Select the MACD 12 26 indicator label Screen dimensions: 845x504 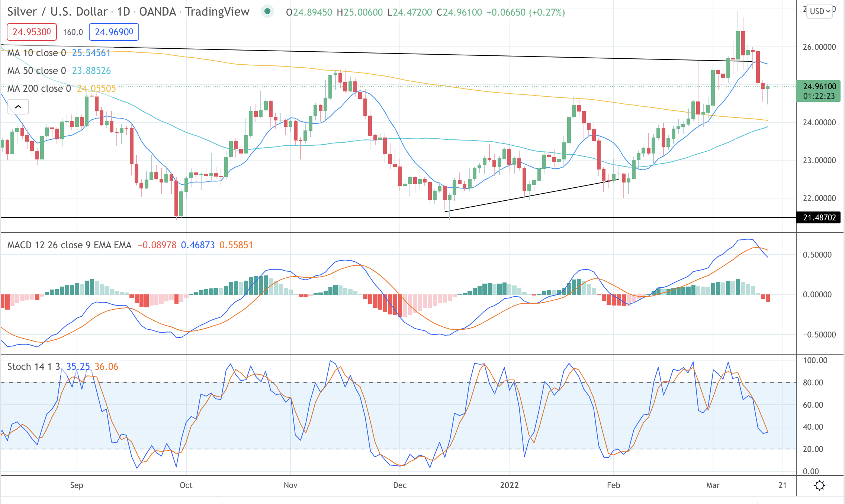[x=69, y=245]
